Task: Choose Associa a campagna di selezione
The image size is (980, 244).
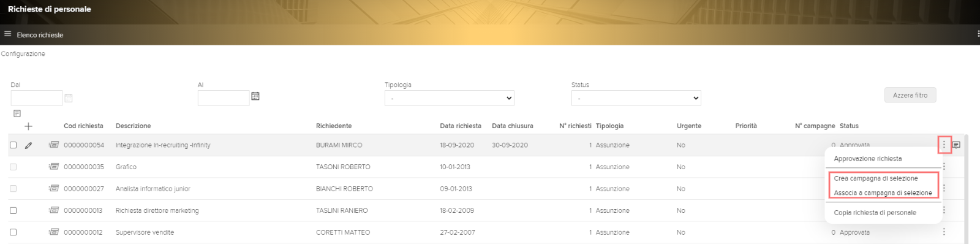Action: pyautogui.click(x=883, y=193)
